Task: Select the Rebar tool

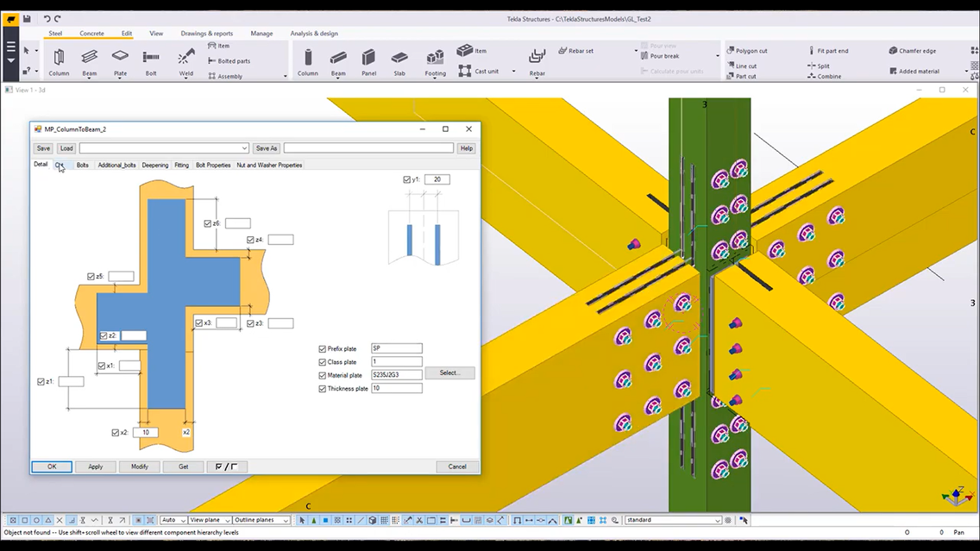Action: point(537,62)
